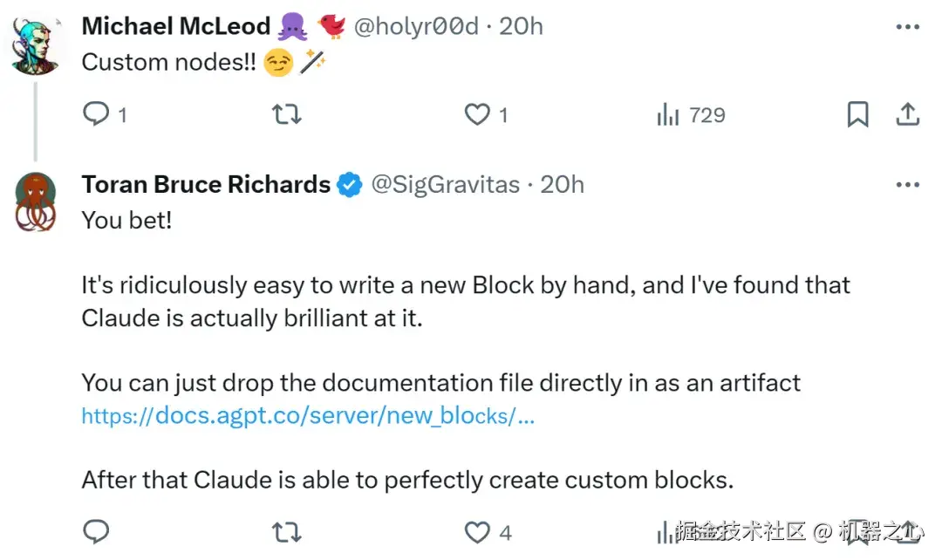Bookmark Michael McLeod's tweet

pos(857,114)
